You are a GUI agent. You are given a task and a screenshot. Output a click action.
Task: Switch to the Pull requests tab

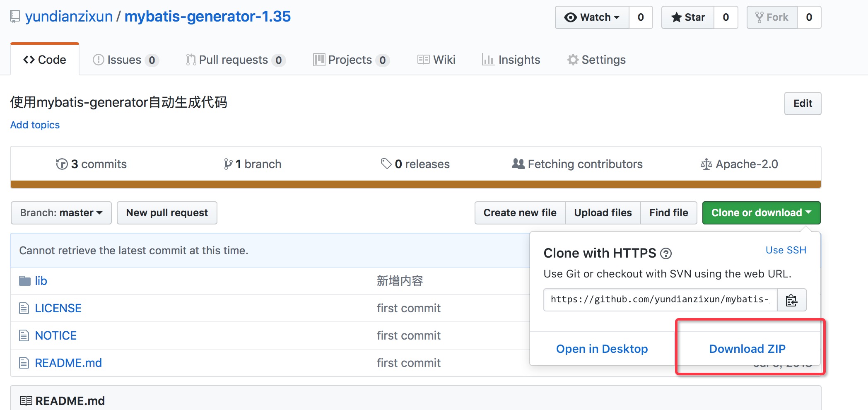236,60
